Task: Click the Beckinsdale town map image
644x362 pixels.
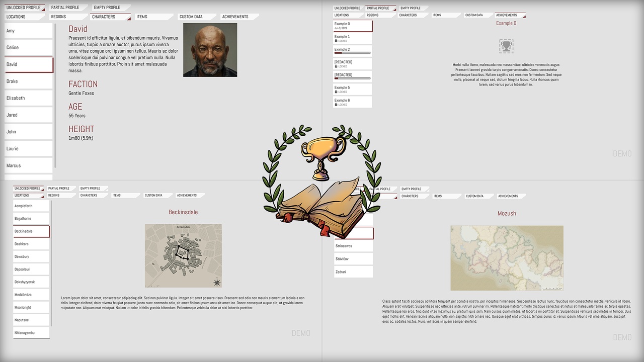Action: coord(183,256)
